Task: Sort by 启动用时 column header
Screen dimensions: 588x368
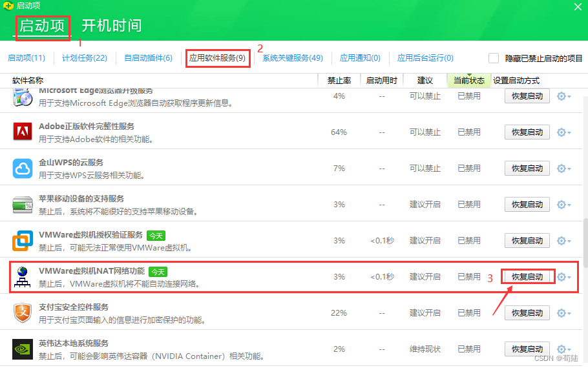Action: coord(381,81)
